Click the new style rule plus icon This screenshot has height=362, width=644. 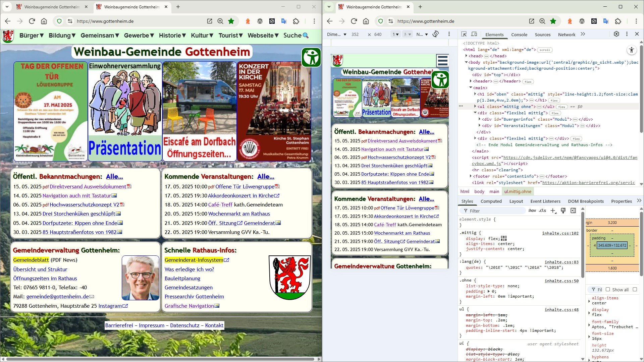point(553,211)
